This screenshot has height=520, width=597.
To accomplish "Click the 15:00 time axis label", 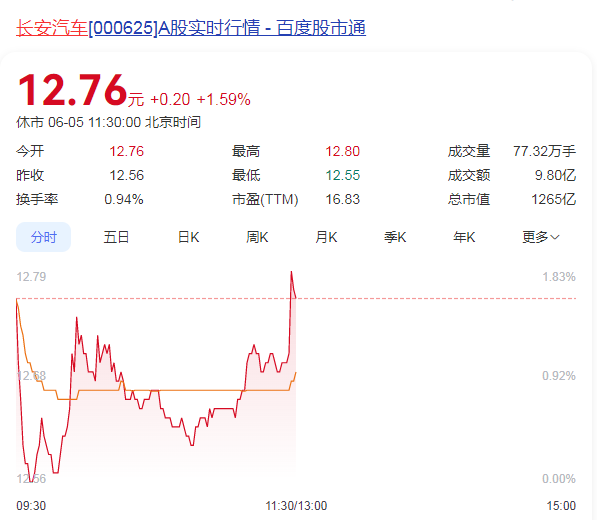I will click(x=561, y=506).
